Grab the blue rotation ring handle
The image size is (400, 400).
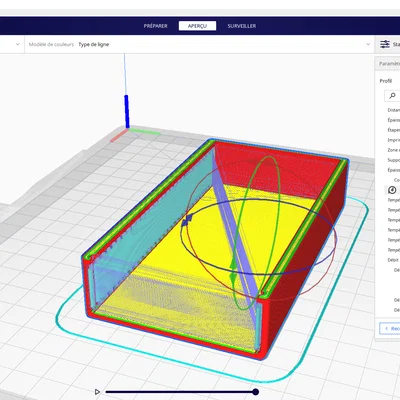pyautogui.click(x=187, y=220)
